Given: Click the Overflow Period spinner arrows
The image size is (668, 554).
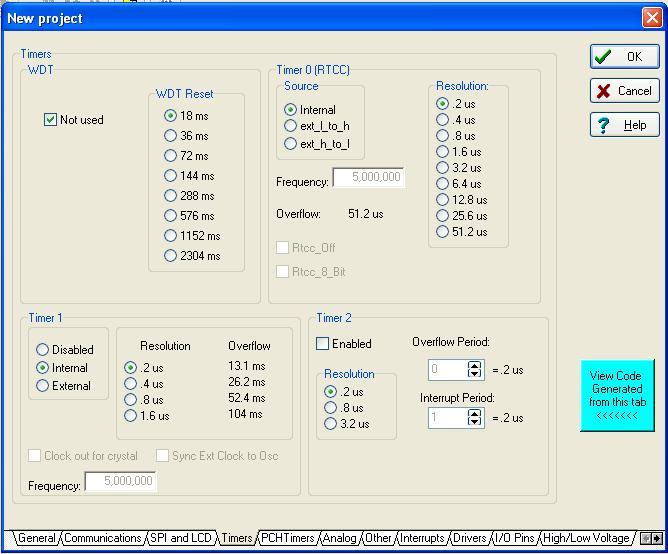Looking at the screenshot, I should click(475, 369).
